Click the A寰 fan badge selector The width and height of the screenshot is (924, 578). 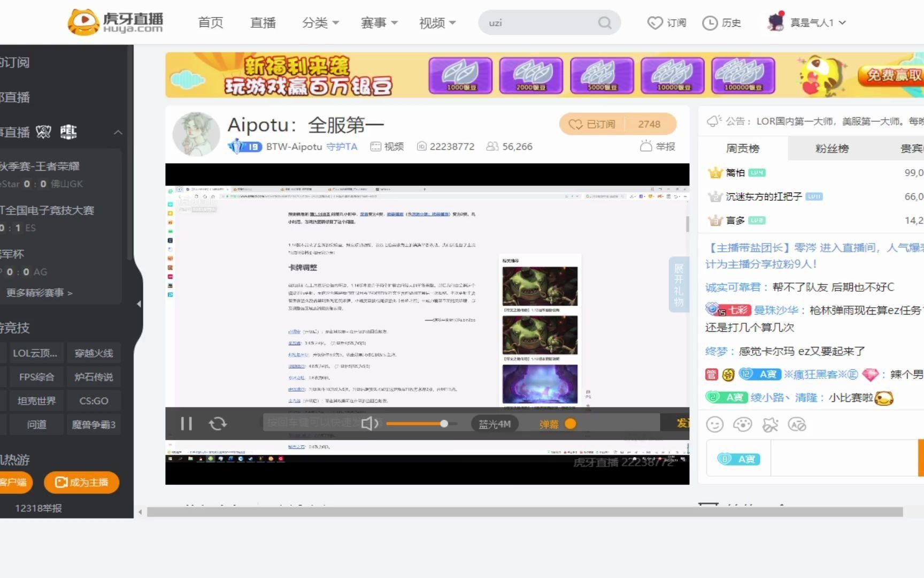[x=738, y=459]
